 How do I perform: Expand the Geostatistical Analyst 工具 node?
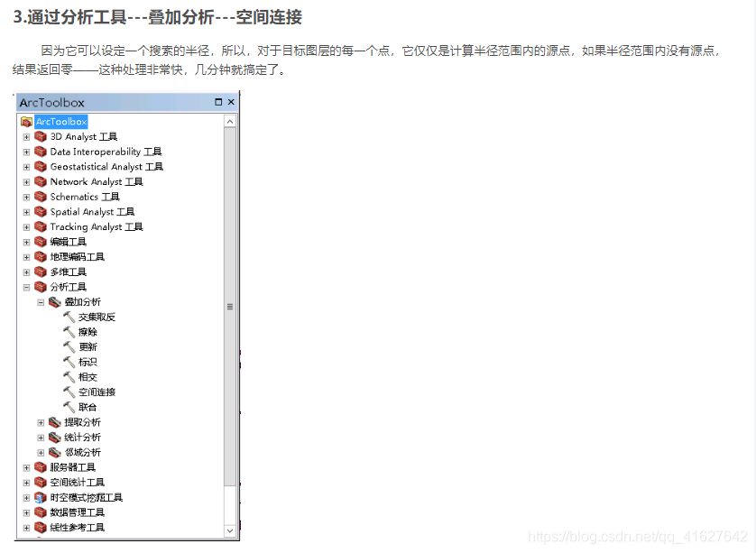26,167
